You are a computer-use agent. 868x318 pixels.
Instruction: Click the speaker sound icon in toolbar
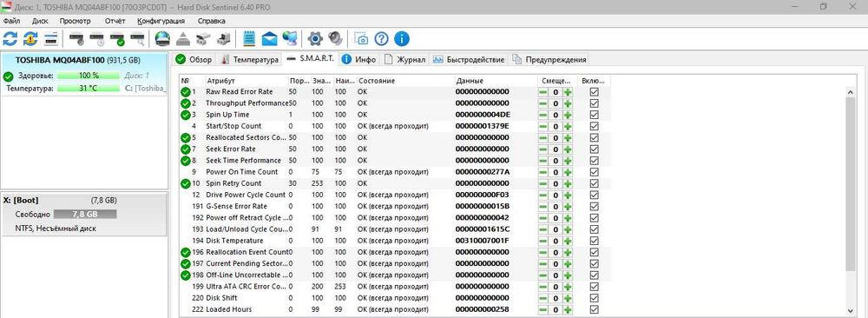coord(335,39)
